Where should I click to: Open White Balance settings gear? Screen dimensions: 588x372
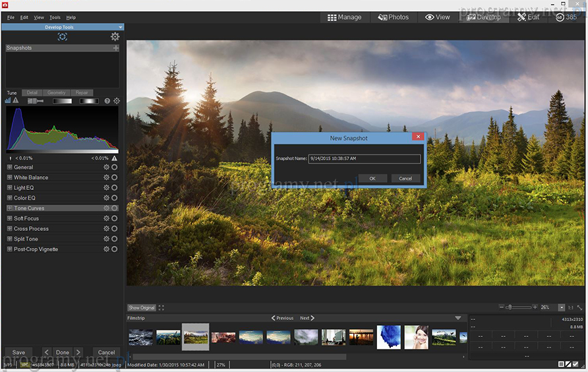coord(106,177)
